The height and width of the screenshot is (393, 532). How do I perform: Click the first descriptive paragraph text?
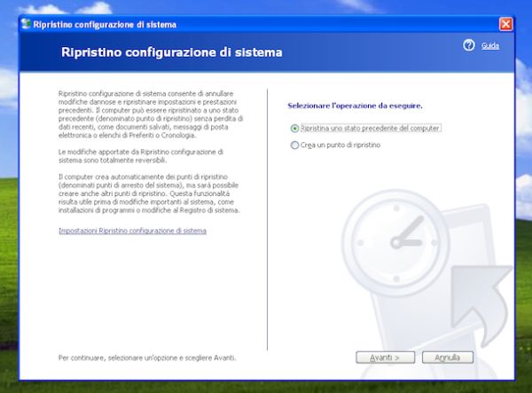(x=149, y=114)
